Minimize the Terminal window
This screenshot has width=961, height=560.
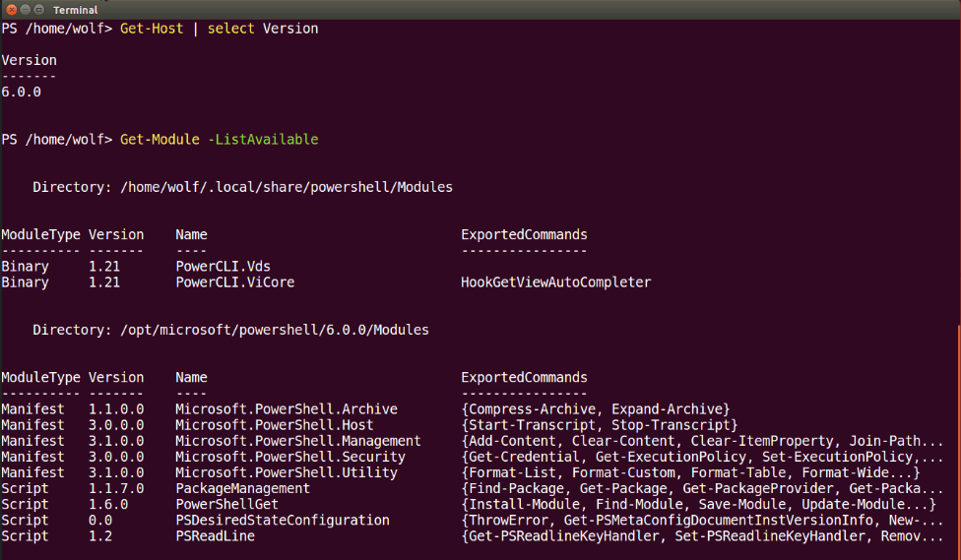pyautogui.click(x=26, y=9)
